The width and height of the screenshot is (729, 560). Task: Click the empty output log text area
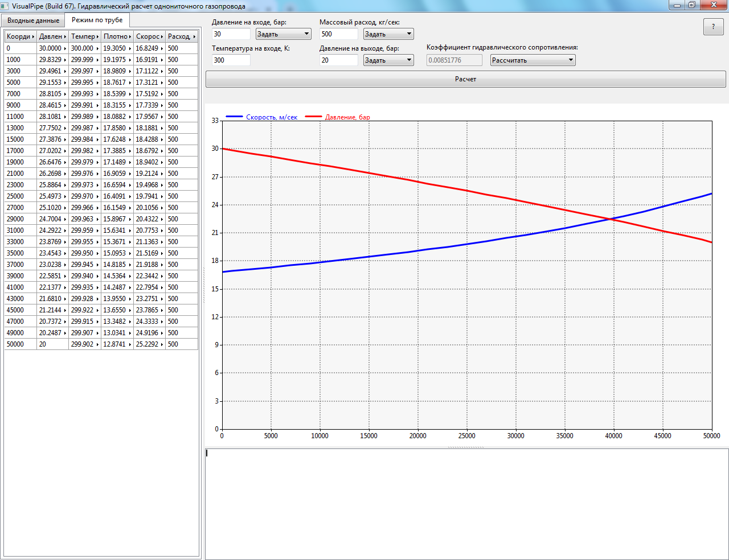(x=466, y=504)
